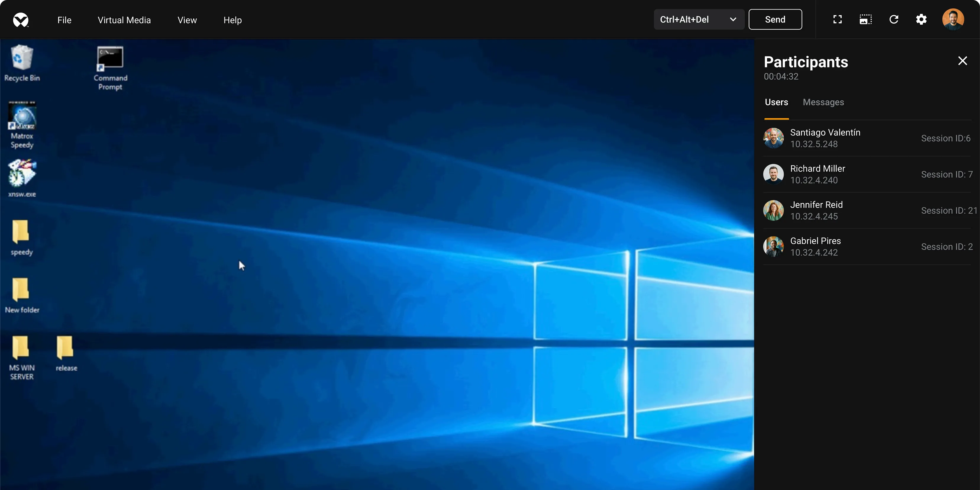Expand the Ctrl+Alt+Del macro dropdown

click(699, 20)
